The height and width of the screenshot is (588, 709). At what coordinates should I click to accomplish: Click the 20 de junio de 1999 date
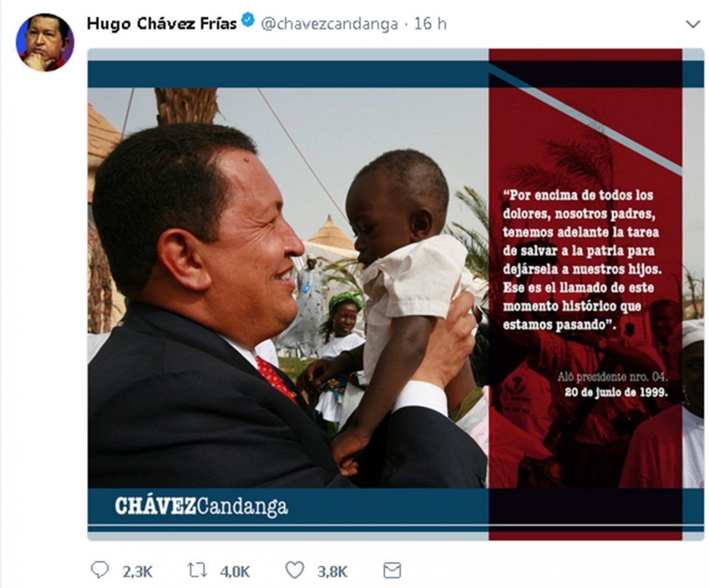pyautogui.click(x=616, y=392)
